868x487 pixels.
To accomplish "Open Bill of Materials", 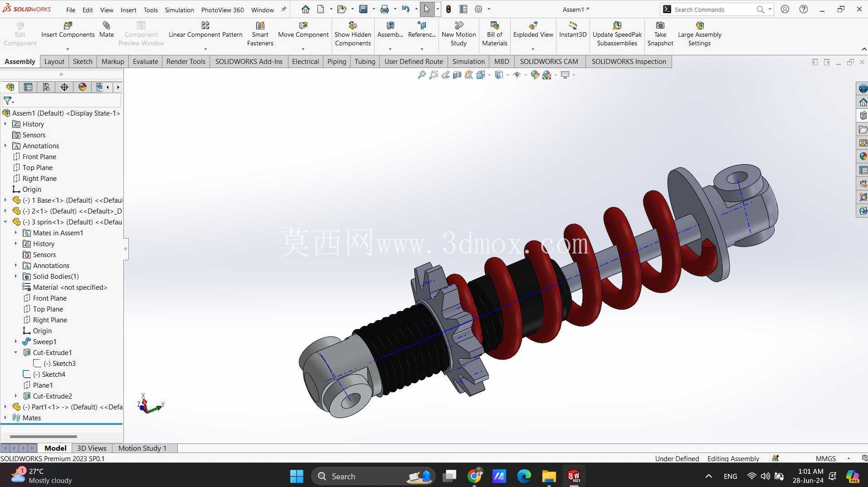I will tap(494, 34).
